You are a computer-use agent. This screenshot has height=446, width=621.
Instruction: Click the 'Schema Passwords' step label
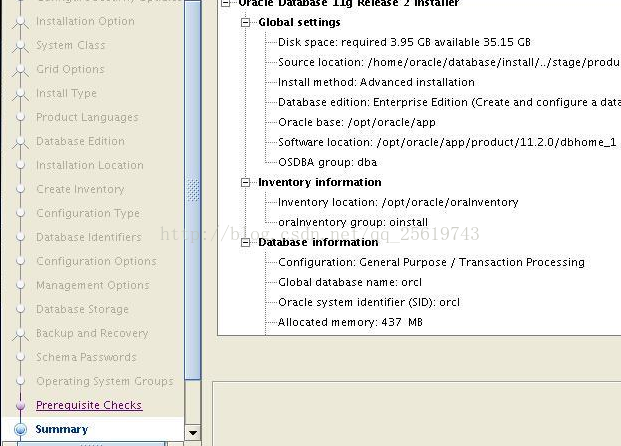click(x=86, y=357)
